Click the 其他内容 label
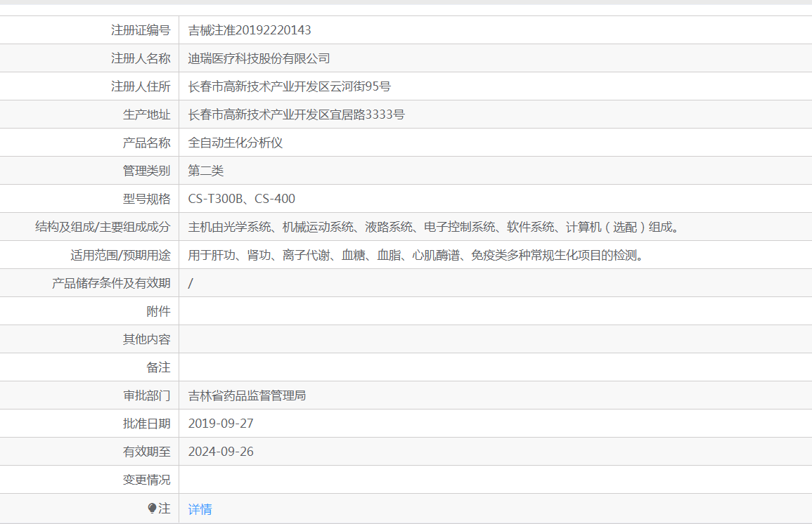Viewport: 812px width, 524px height. coord(146,339)
